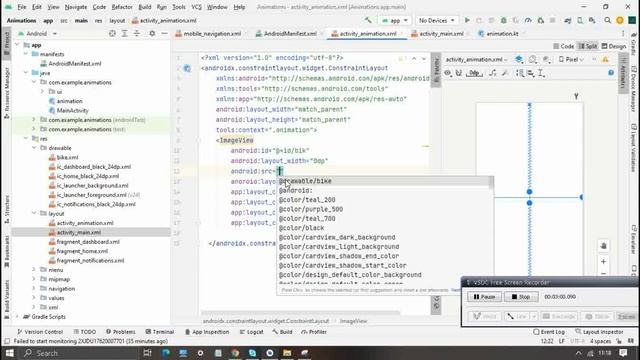This screenshot has width=640, height=360.
Task: Open the Device Manager toolbar icon
Action: point(580,20)
